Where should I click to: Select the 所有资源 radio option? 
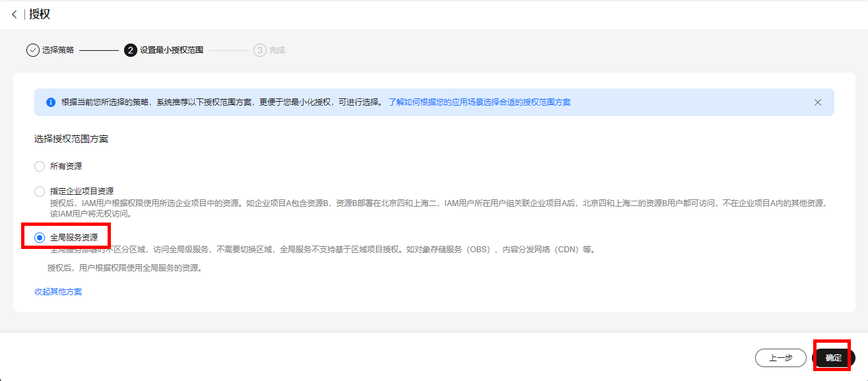click(40, 166)
